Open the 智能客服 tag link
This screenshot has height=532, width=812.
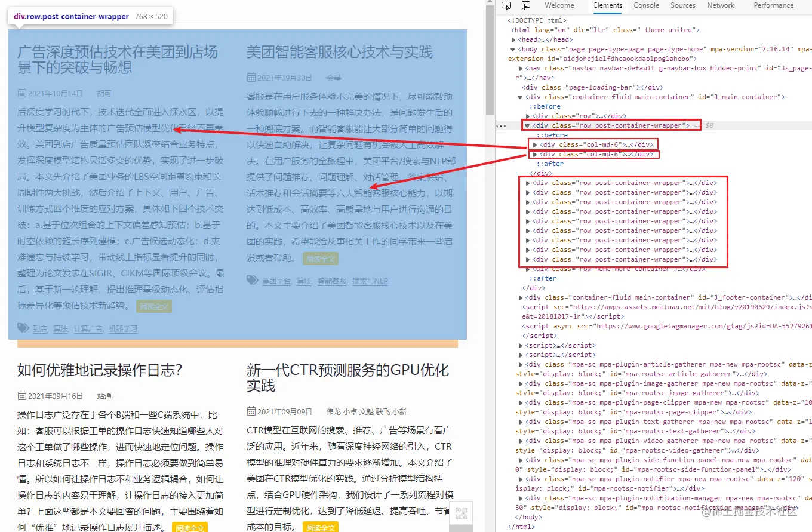click(x=331, y=281)
